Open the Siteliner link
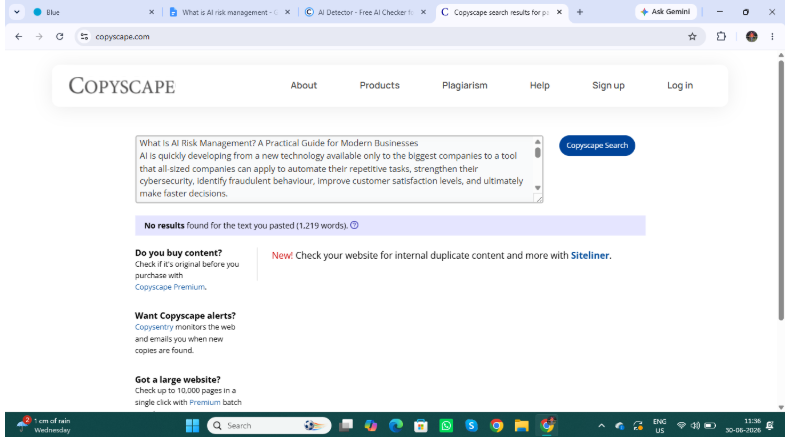 590,255
